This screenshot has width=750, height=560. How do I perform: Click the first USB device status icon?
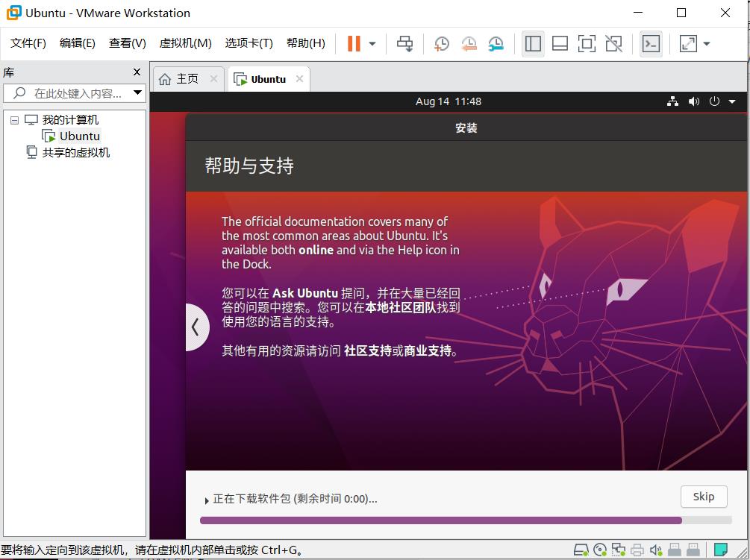tap(675, 550)
